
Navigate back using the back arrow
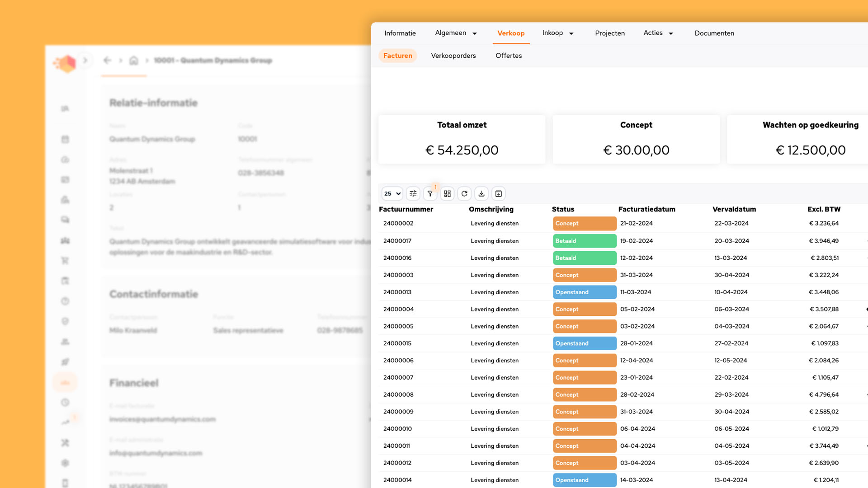[x=107, y=60]
